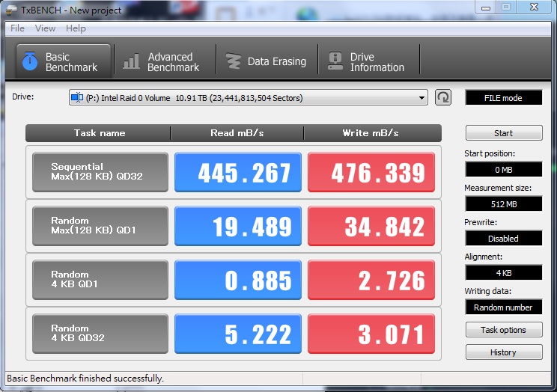Start the benchmark with Start button
This screenshot has width=557, height=392.
tap(504, 133)
